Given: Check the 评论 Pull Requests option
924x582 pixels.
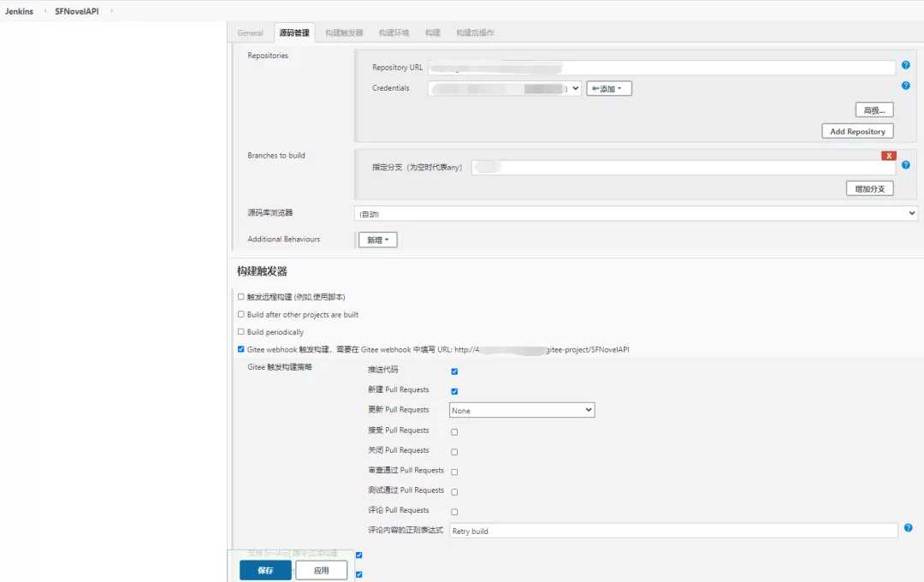Looking at the screenshot, I should tap(454, 511).
